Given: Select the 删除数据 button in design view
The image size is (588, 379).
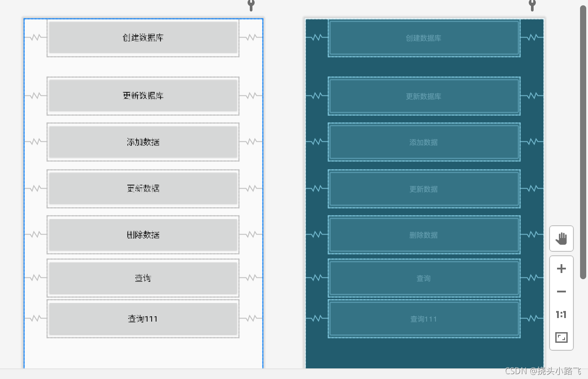Looking at the screenshot, I should point(143,235).
